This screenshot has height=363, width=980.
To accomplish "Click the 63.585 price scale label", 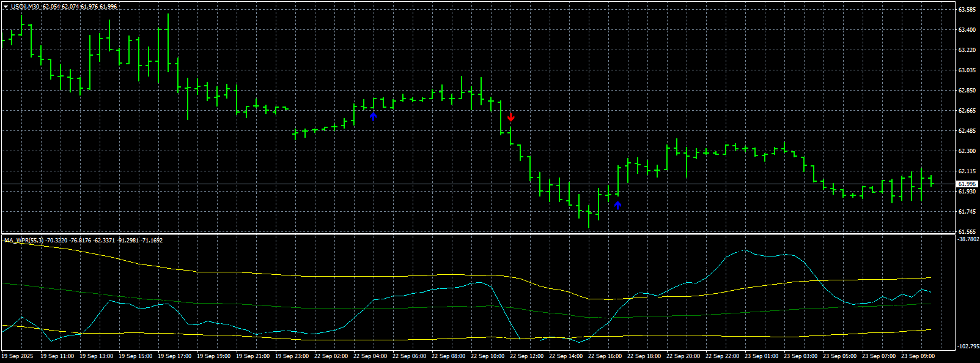I will click(967, 10).
